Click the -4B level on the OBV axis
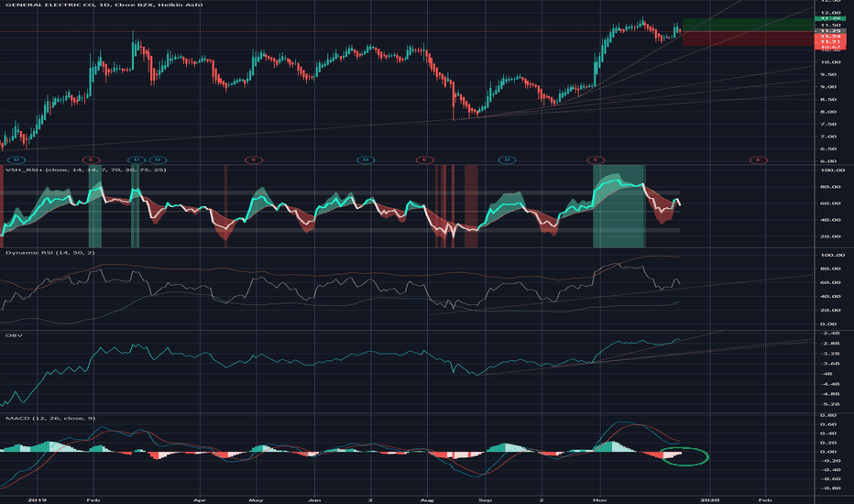 tap(828, 374)
